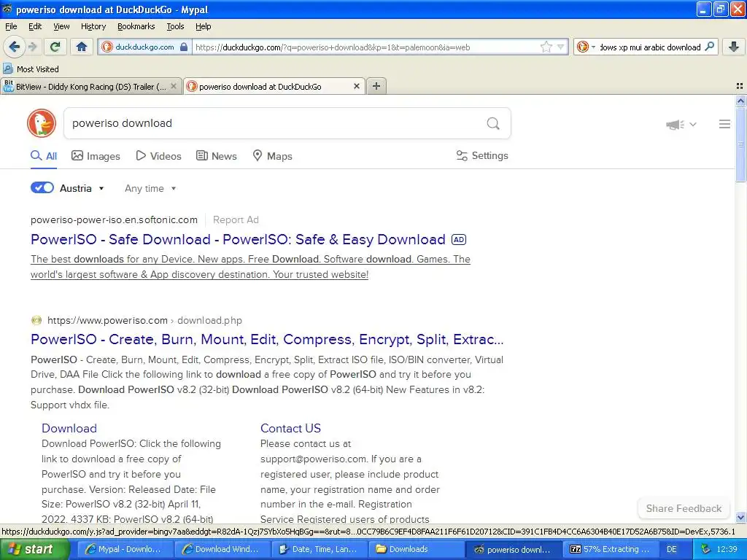This screenshot has width=747, height=560.
Task: Open the PowerISO Safe Download ad result
Action: coord(238,239)
